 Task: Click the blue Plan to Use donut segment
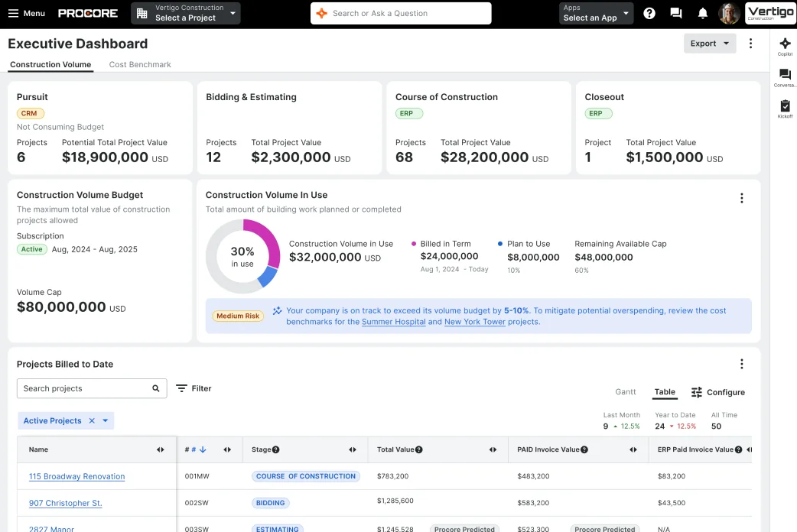[x=268, y=277]
